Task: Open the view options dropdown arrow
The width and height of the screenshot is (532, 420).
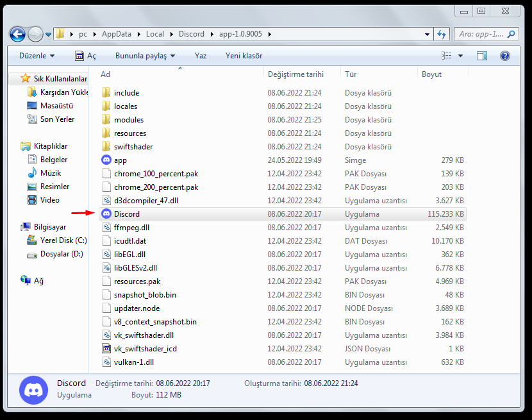Action: (460, 56)
